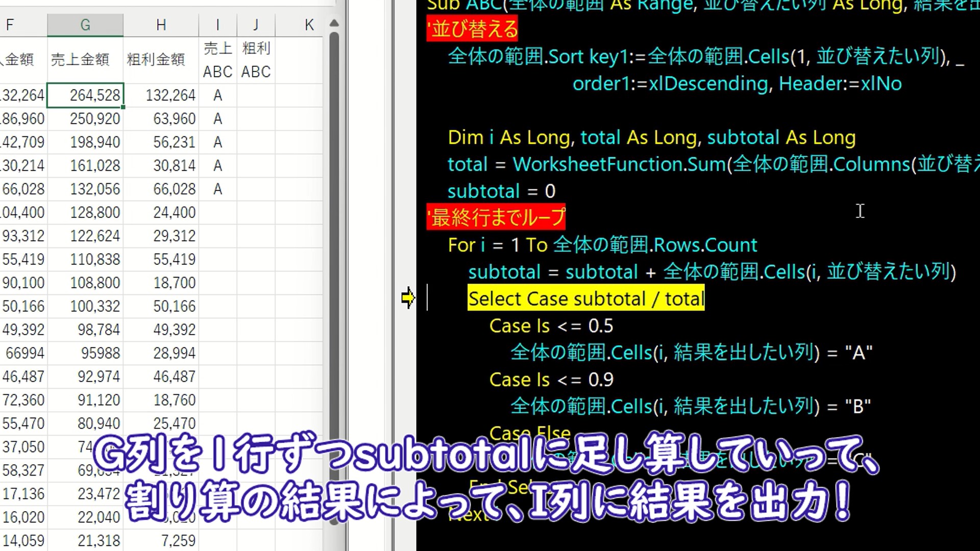Click the spreadsheet scroll-up arrow
980x551 pixels.
[x=334, y=23]
